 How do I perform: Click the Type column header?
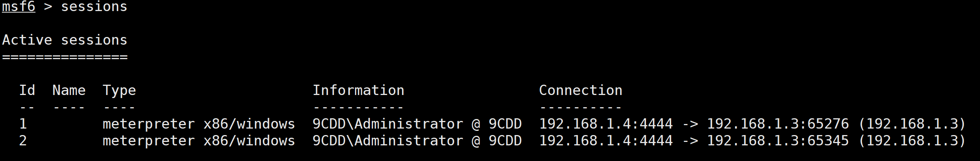tap(119, 91)
